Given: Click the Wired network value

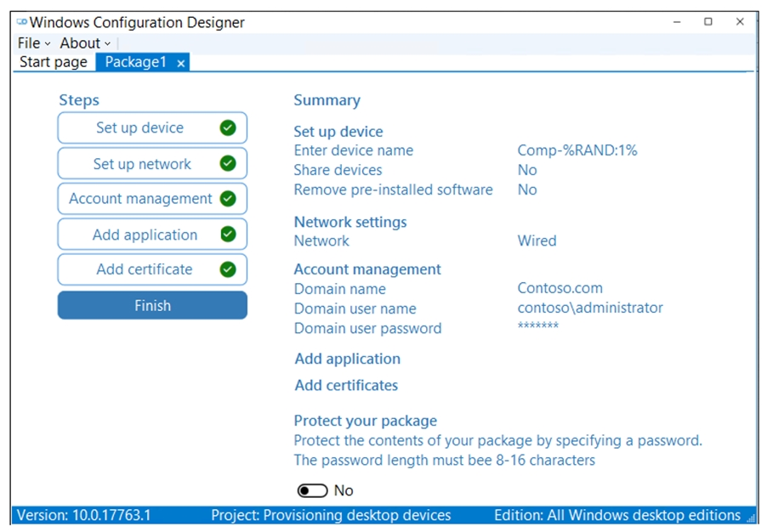Looking at the screenshot, I should pyautogui.click(x=537, y=241).
